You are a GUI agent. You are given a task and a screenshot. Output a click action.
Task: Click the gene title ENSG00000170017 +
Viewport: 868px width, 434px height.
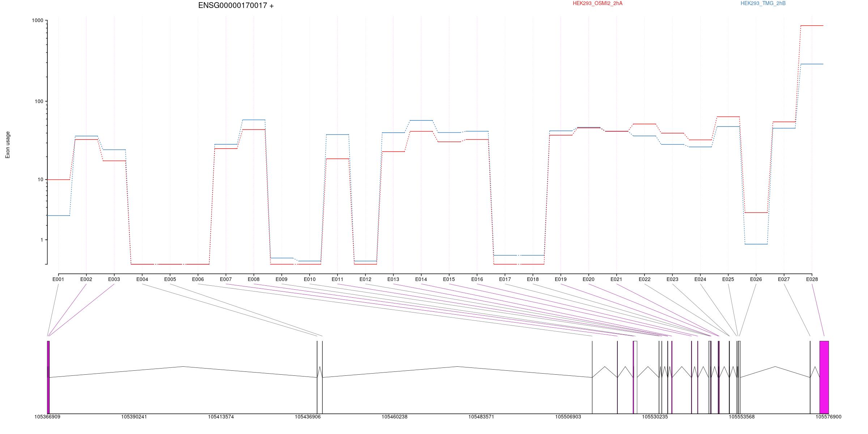point(236,5)
